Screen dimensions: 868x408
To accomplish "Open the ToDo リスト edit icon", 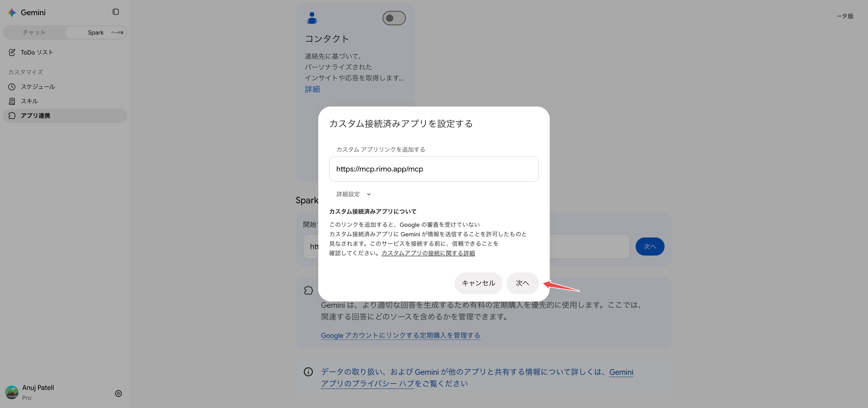I will point(12,52).
